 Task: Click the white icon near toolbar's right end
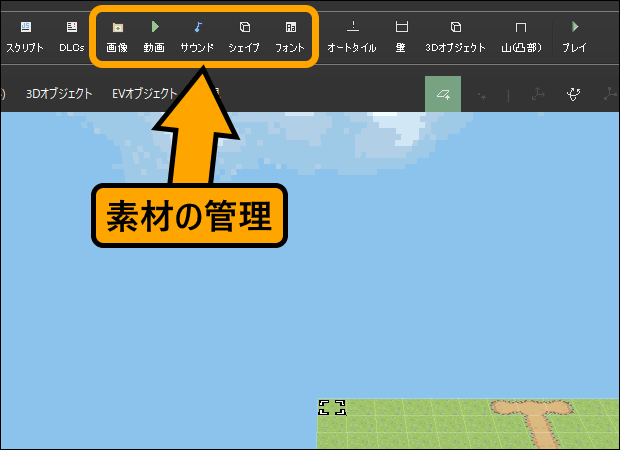[x=574, y=94]
